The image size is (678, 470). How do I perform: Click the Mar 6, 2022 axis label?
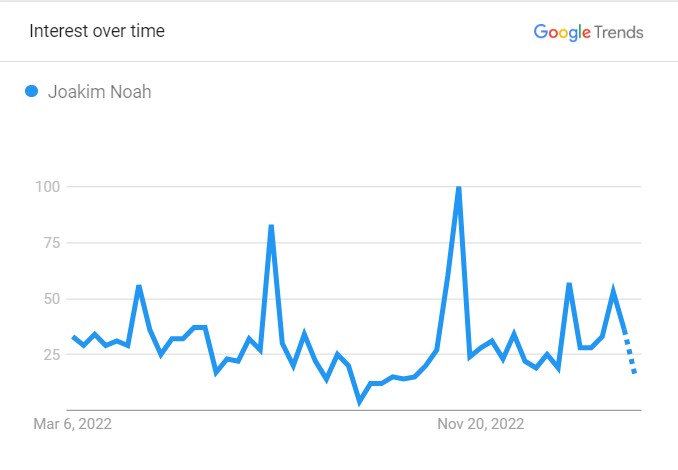point(73,424)
